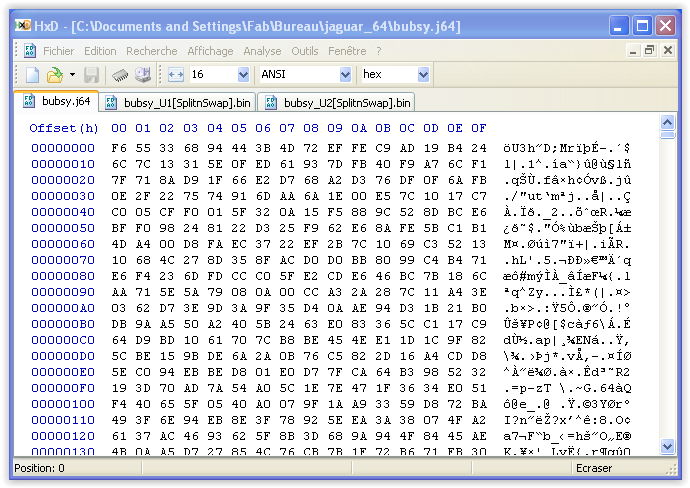
Task: Click first byte F6 in row 00000000
Action: 119,148
